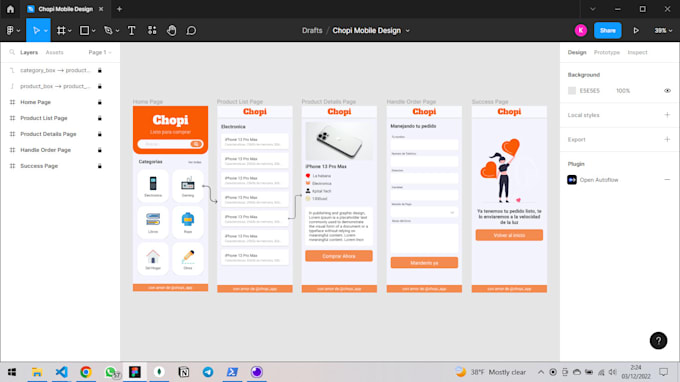The width and height of the screenshot is (680, 382).
Task: Select the Chopi Mobile Design file tab
Action: [65, 9]
